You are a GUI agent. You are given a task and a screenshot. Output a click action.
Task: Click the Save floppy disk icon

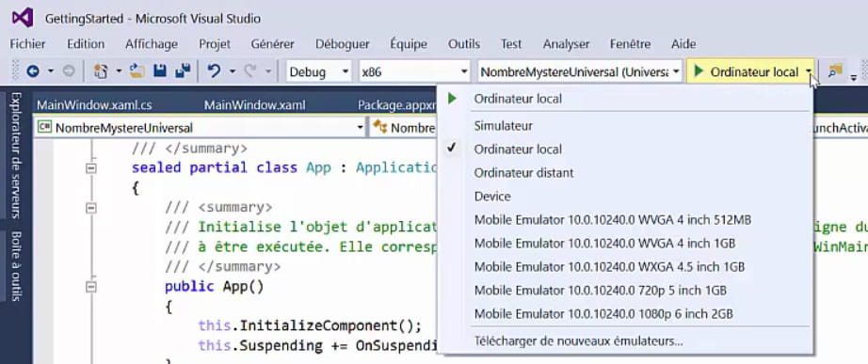pos(160,71)
